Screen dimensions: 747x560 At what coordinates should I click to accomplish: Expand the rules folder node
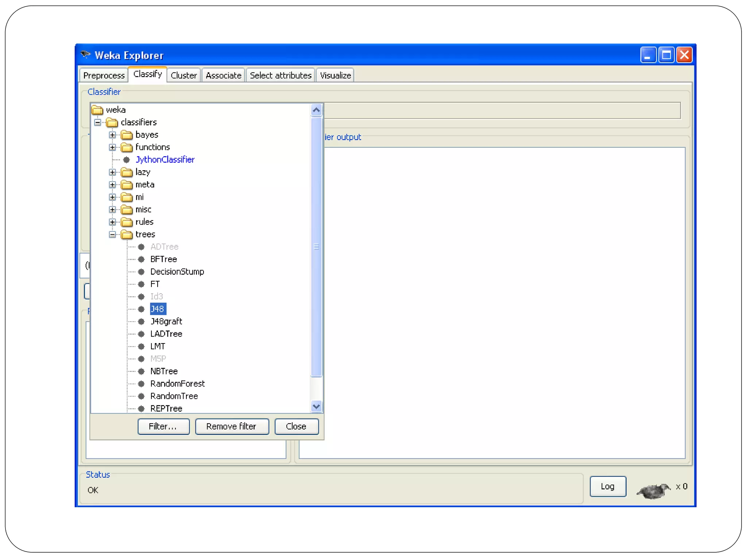pyautogui.click(x=112, y=222)
